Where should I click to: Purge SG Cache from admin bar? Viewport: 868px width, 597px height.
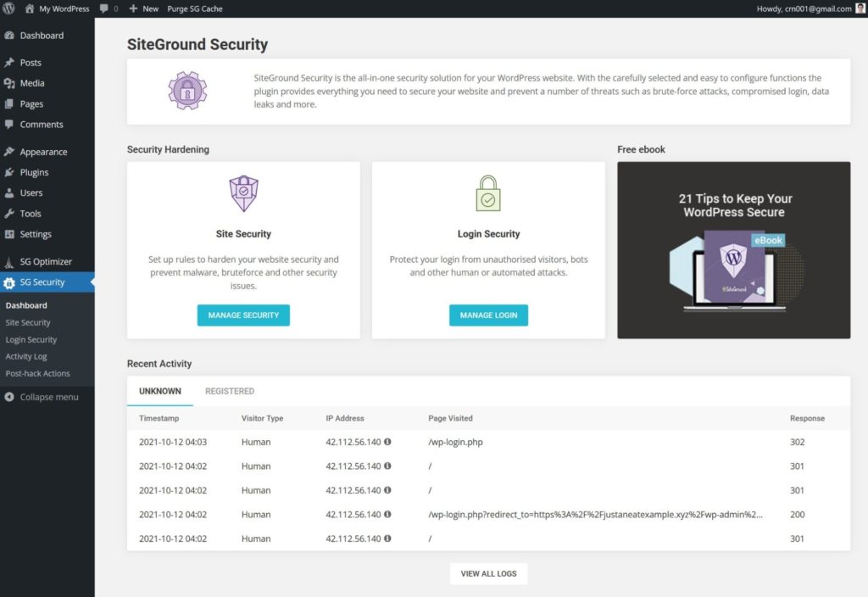[195, 8]
